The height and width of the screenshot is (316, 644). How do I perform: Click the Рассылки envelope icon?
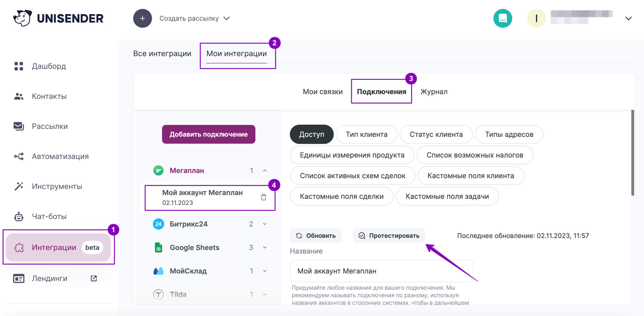tap(19, 126)
